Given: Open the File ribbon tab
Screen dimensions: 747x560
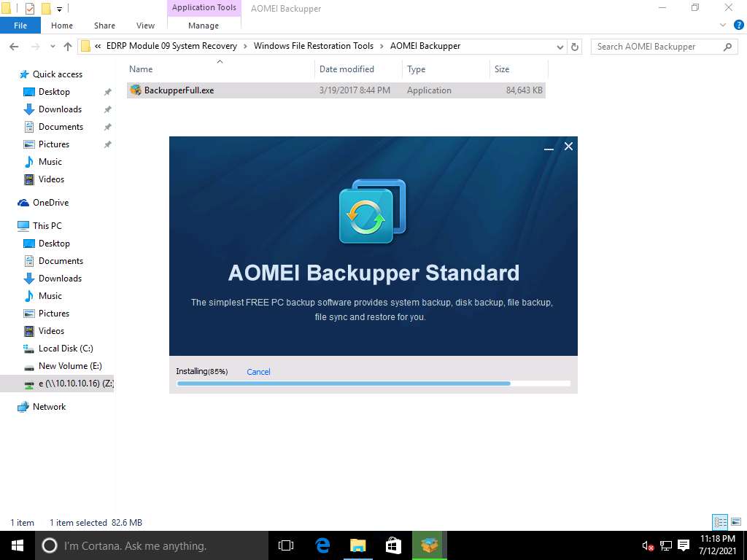Looking at the screenshot, I should point(20,26).
